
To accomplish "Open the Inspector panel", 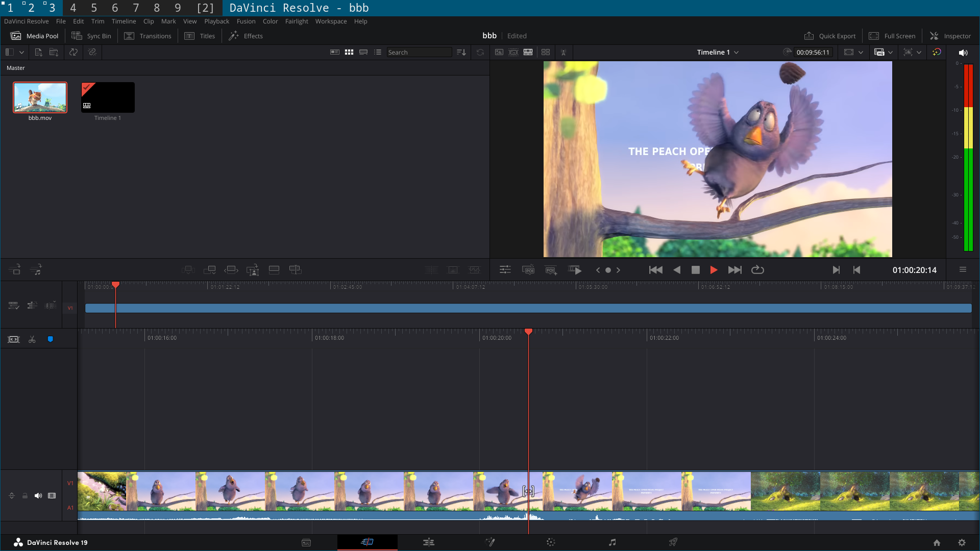I will coord(950,36).
